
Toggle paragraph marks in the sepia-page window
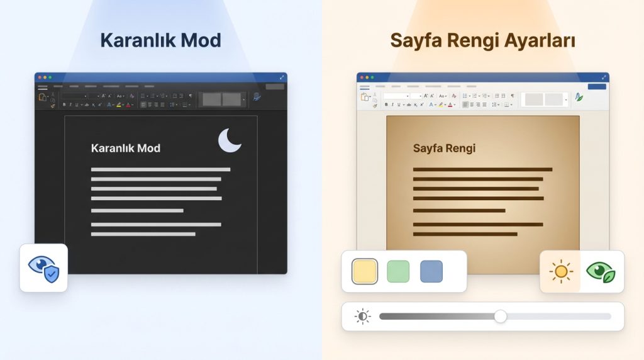click(x=513, y=96)
